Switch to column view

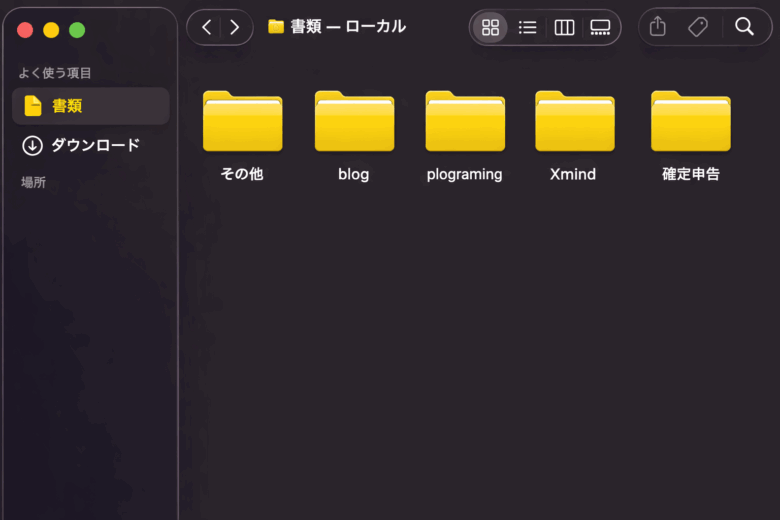[x=564, y=28]
